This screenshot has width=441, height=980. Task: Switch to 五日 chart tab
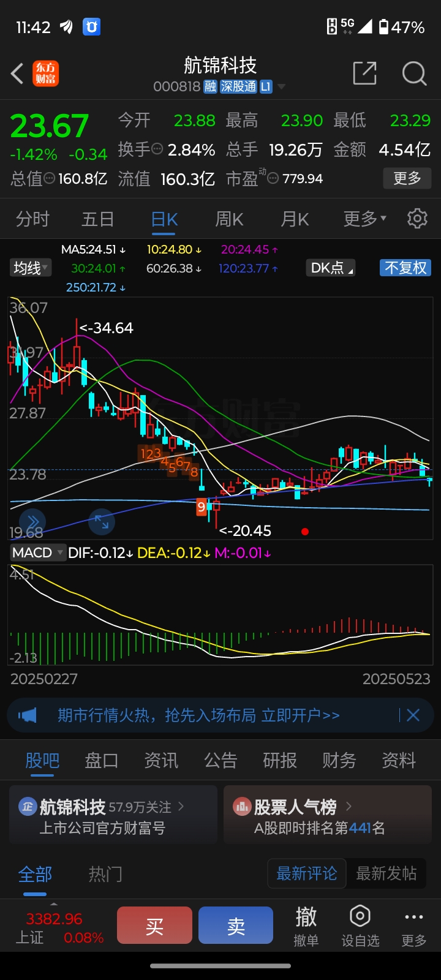(98, 219)
